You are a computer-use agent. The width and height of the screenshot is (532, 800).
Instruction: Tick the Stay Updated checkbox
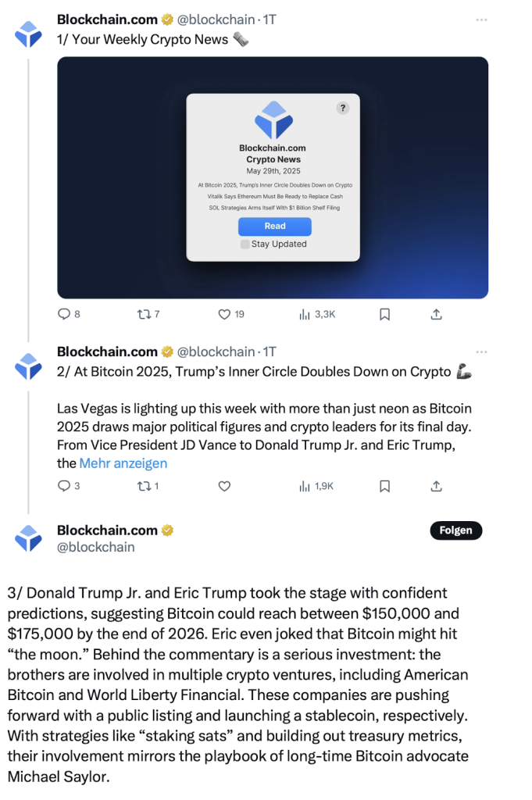click(245, 244)
